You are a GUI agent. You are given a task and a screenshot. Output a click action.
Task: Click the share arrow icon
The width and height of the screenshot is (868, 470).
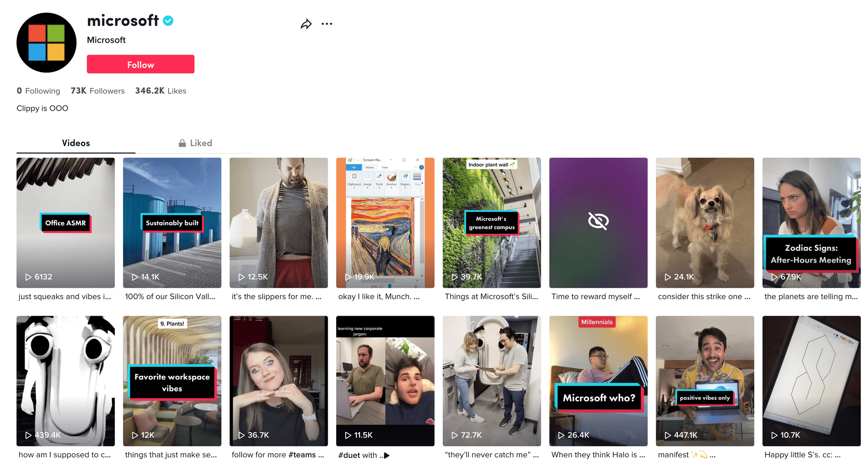[306, 24]
